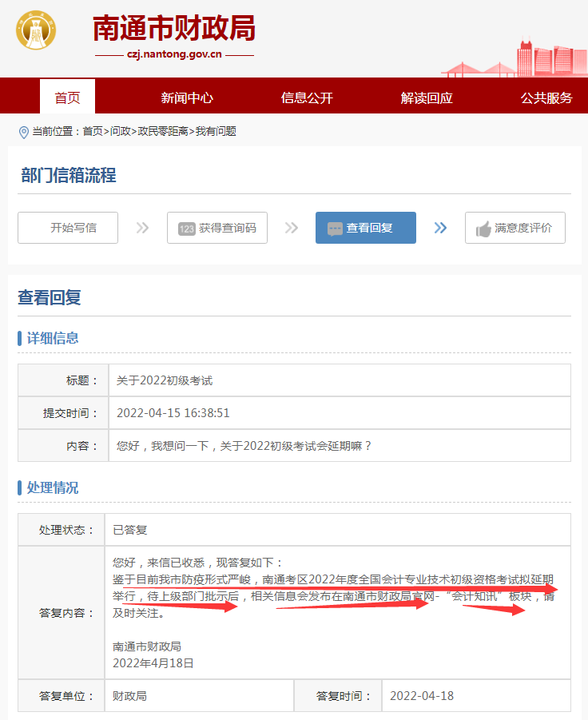
Task: Open the 首页 navigation tab
Action: coord(67,97)
